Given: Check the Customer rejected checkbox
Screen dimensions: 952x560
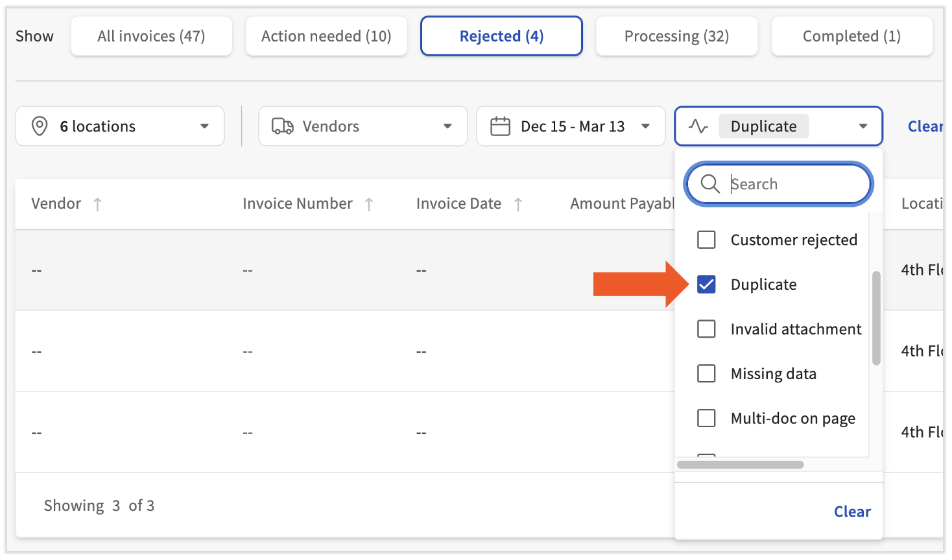Looking at the screenshot, I should click(x=706, y=240).
